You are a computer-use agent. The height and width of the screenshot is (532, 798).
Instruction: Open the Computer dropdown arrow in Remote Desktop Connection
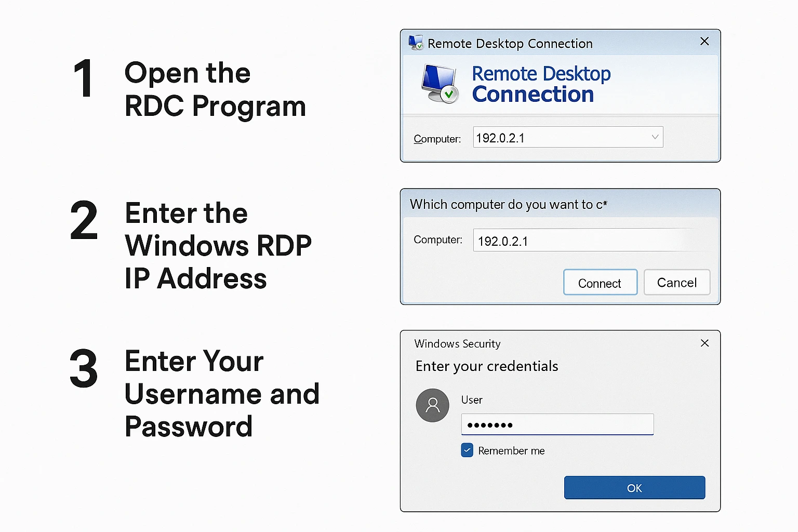[x=655, y=137]
